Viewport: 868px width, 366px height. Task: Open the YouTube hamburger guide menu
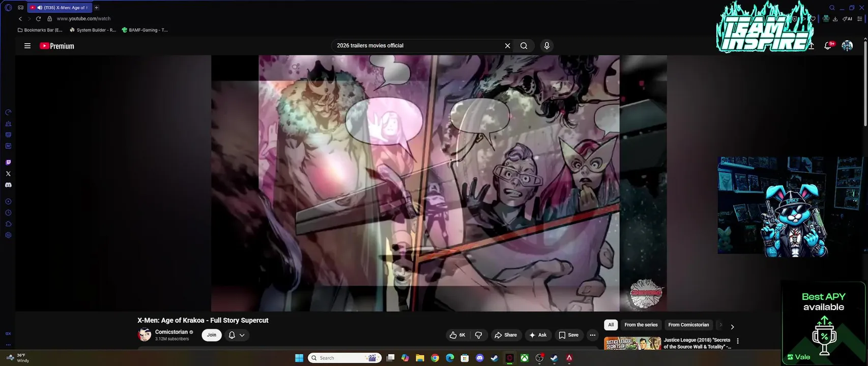(x=27, y=46)
